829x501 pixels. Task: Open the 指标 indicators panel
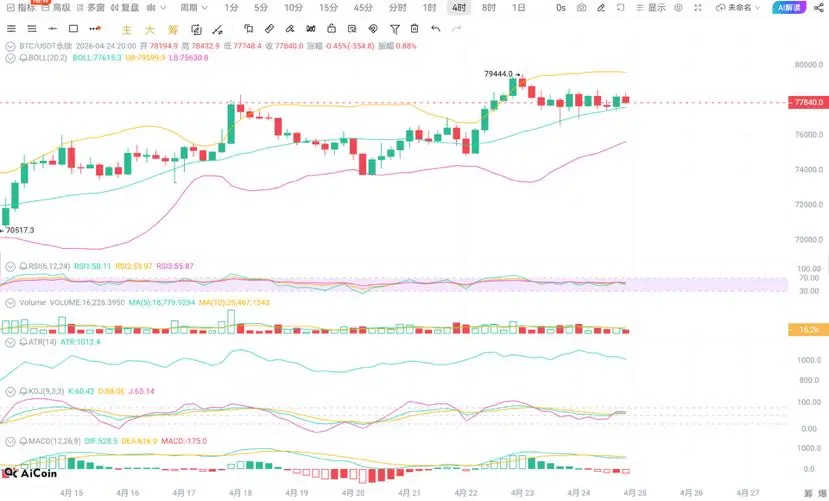coord(21,8)
